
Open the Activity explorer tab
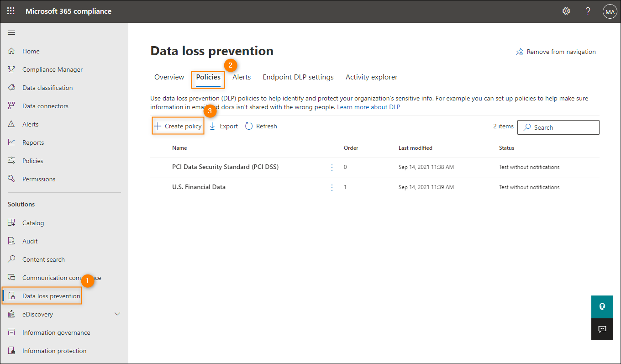(372, 77)
